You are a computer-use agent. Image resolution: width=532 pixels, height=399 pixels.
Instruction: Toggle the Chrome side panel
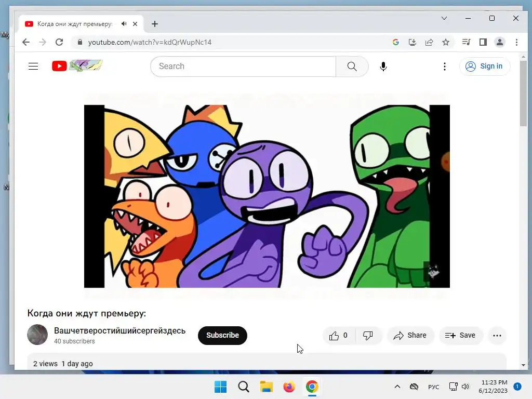[x=483, y=42]
